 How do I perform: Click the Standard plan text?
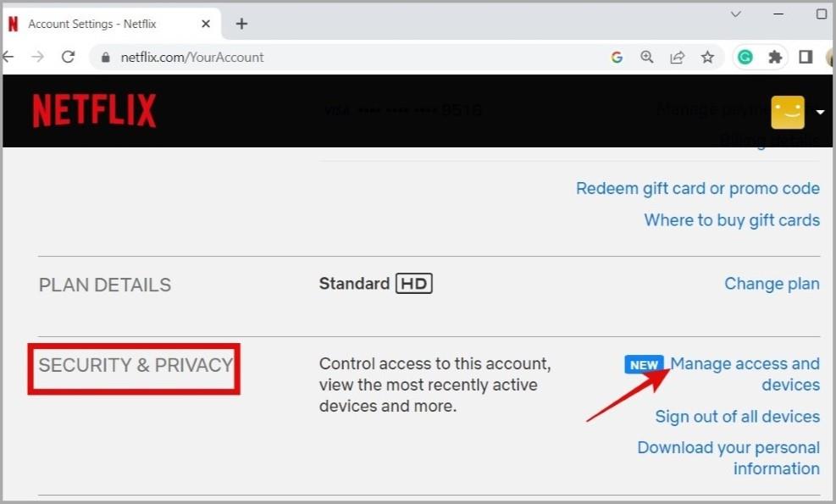(354, 284)
